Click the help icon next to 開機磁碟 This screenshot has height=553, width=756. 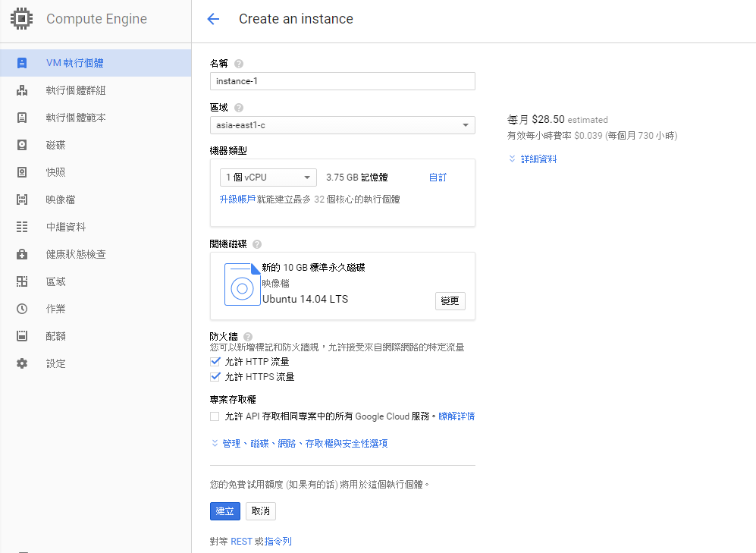[257, 244]
